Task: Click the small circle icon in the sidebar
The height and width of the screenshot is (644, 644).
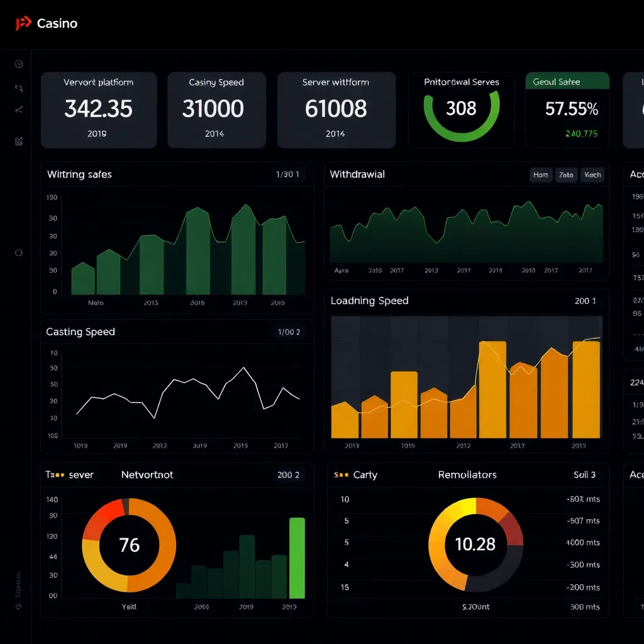Action: (x=19, y=253)
